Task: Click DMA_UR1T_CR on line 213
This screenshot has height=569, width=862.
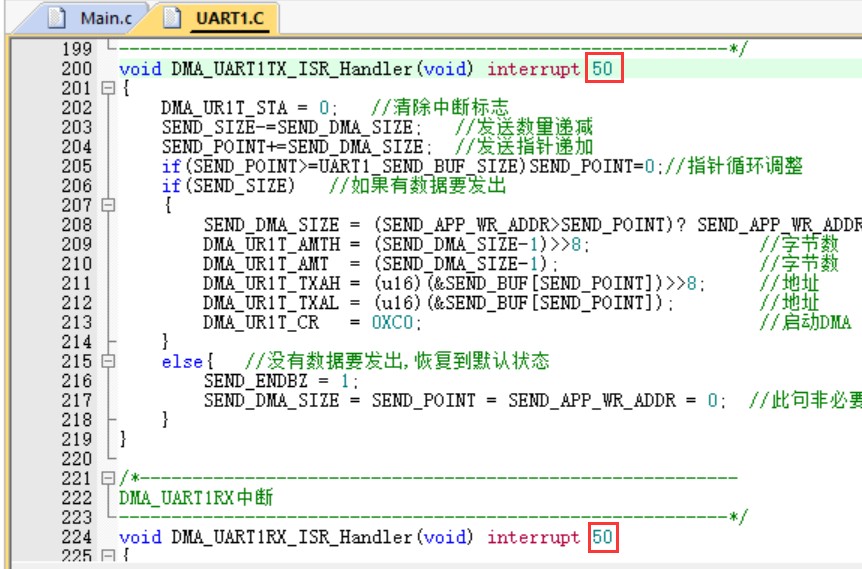Action: (x=261, y=322)
